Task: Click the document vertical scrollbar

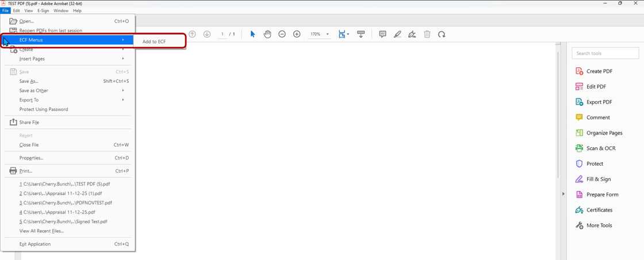Action: (557, 115)
